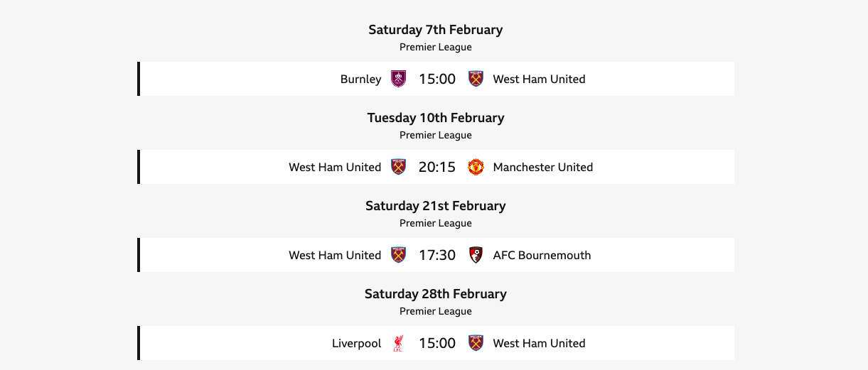This screenshot has height=370, width=868.
Task: Click the Tuesday 10th February heading
Action: pos(435,118)
